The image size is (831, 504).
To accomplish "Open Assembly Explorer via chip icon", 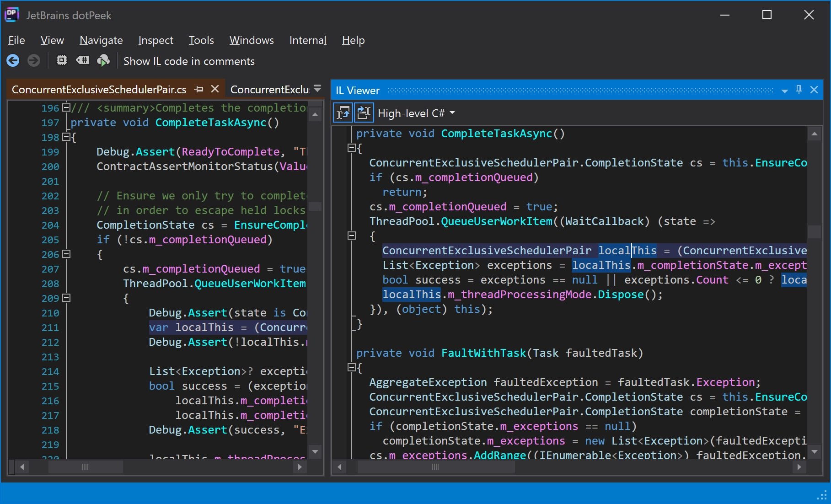I will click(x=61, y=60).
